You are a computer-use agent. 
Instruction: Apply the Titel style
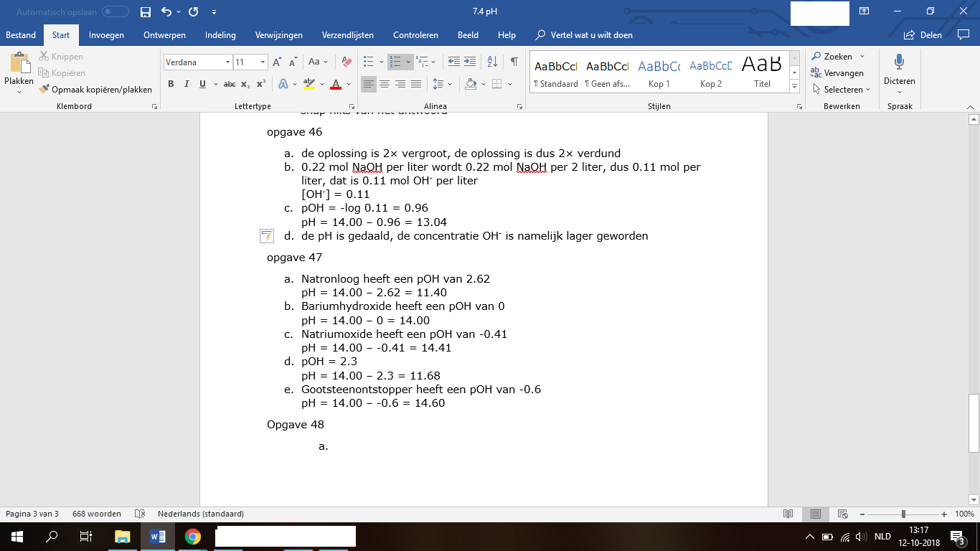(x=762, y=72)
